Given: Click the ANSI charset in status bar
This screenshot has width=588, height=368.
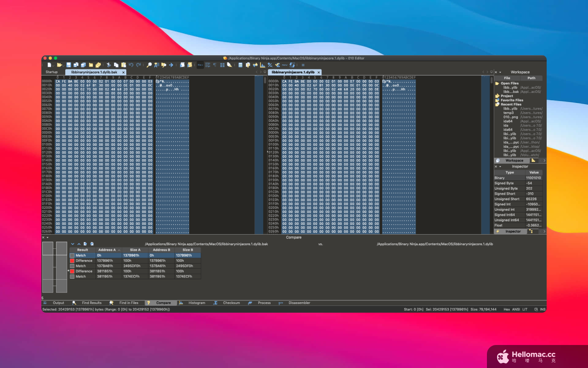Looking at the screenshot, I should (x=516, y=310).
